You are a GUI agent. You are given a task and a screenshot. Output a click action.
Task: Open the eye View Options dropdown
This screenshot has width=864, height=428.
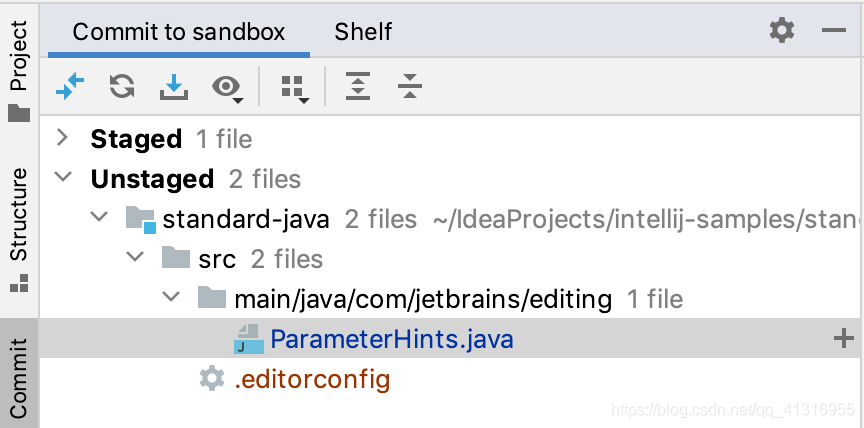tap(228, 88)
